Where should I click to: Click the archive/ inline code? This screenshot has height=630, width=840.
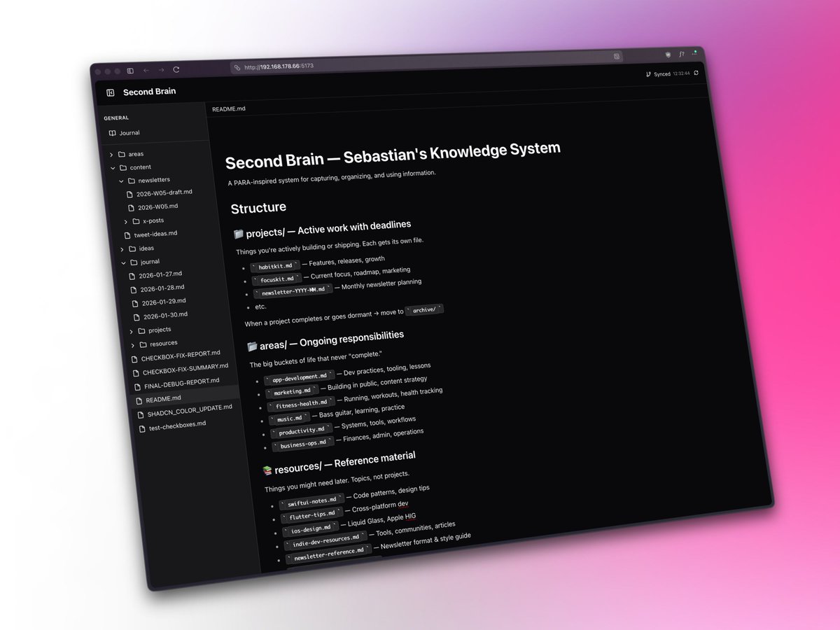coord(426,310)
